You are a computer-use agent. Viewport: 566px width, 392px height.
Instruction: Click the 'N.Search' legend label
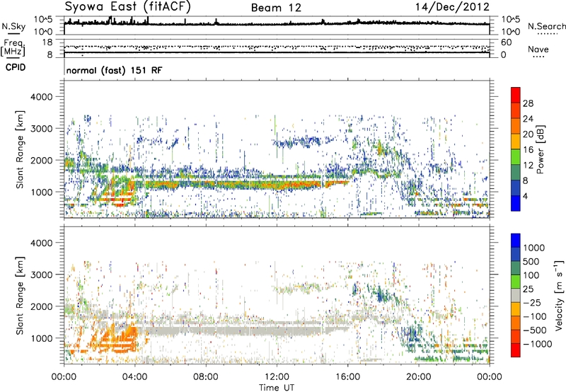click(547, 26)
